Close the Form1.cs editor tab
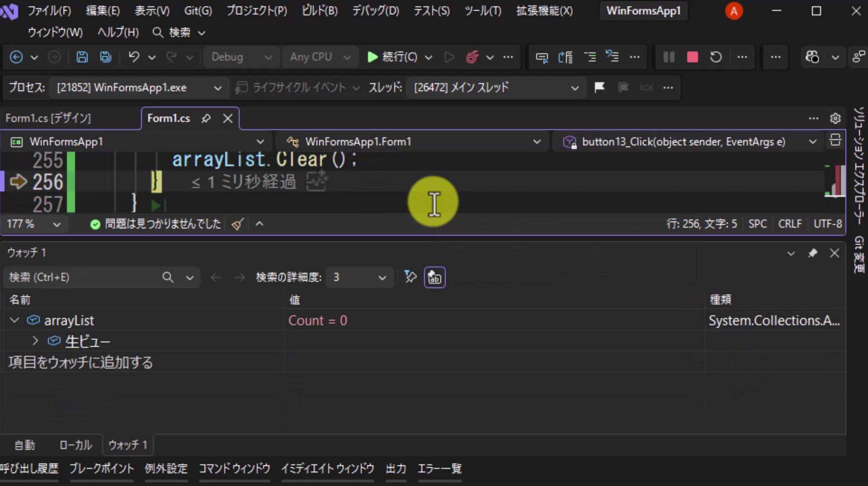 click(228, 118)
